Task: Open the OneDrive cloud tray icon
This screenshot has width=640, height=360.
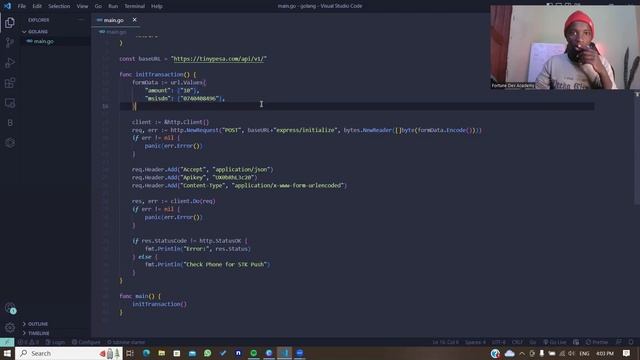Action: pyautogui.click(x=510, y=353)
